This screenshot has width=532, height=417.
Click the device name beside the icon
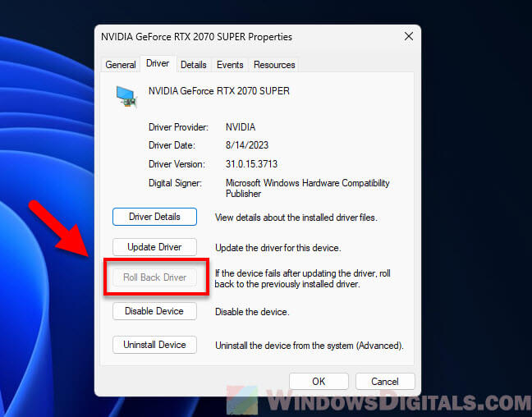pyautogui.click(x=218, y=91)
